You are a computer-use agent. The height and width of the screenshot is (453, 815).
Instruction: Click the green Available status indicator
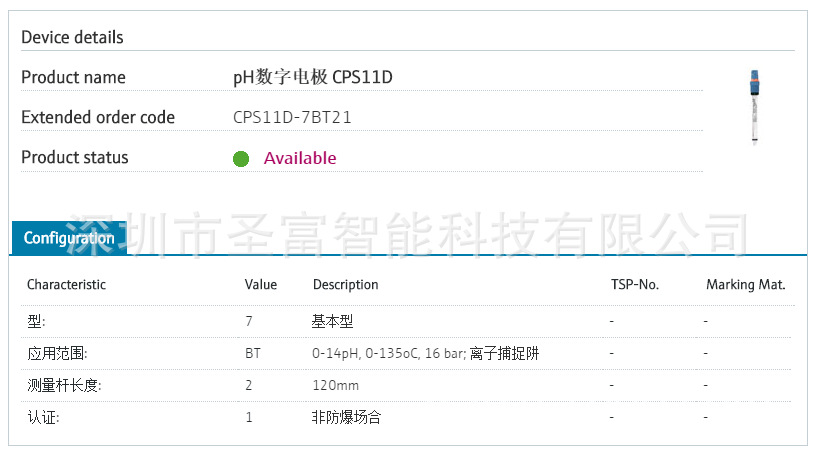(241, 158)
